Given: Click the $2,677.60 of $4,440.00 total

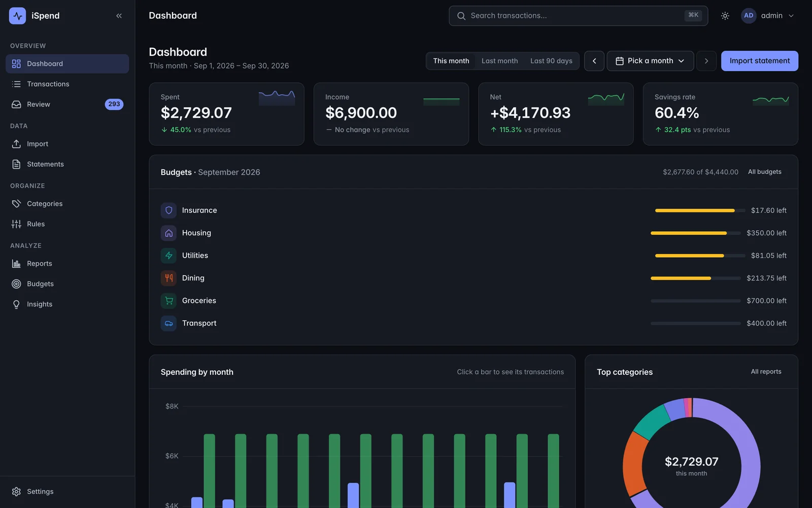Looking at the screenshot, I should point(700,172).
